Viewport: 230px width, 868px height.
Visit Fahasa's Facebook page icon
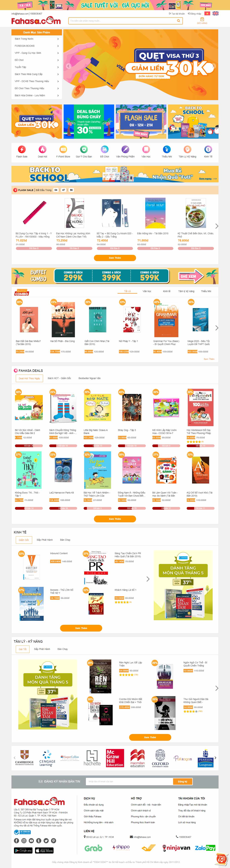pyautogui.click(x=17, y=840)
